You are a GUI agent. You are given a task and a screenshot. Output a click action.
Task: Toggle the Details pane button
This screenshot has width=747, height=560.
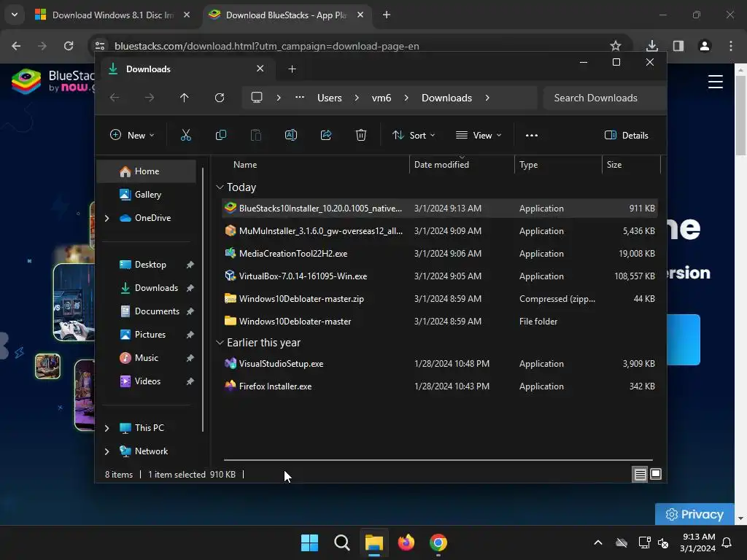pyautogui.click(x=626, y=135)
